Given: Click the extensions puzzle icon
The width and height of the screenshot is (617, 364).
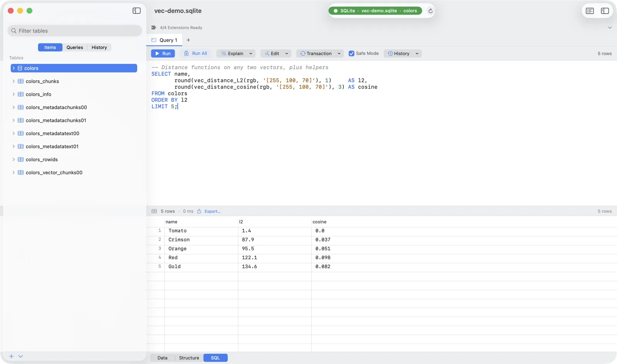Looking at the screenshot, I should coord(154,28).
